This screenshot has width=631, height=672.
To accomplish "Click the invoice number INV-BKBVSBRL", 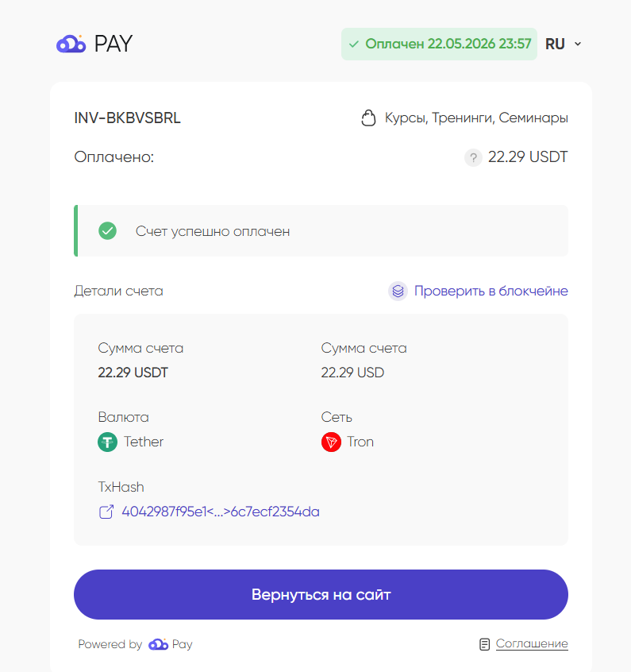I will point(127,118).
